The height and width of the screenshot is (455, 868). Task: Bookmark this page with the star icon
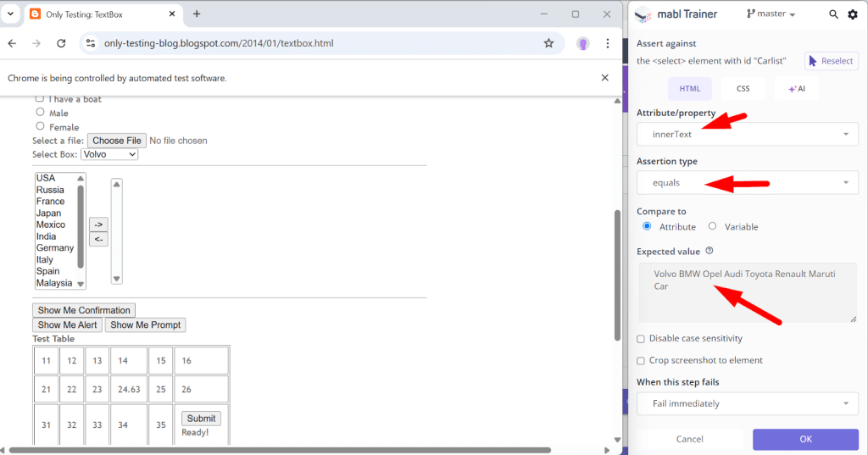pos(548,43)
